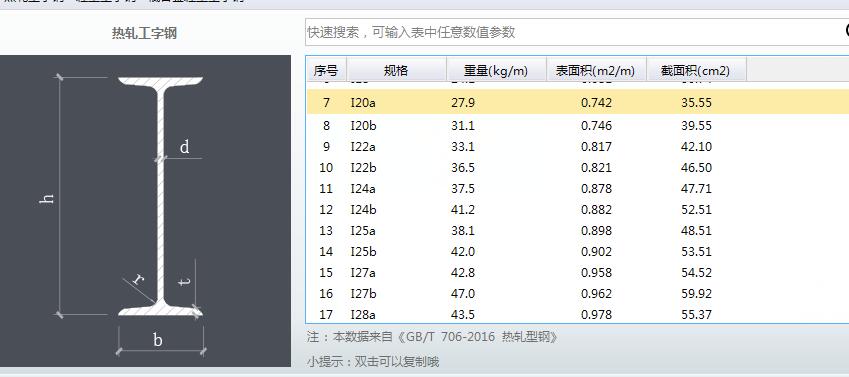Select the I24a specification cell

point(363,188)
